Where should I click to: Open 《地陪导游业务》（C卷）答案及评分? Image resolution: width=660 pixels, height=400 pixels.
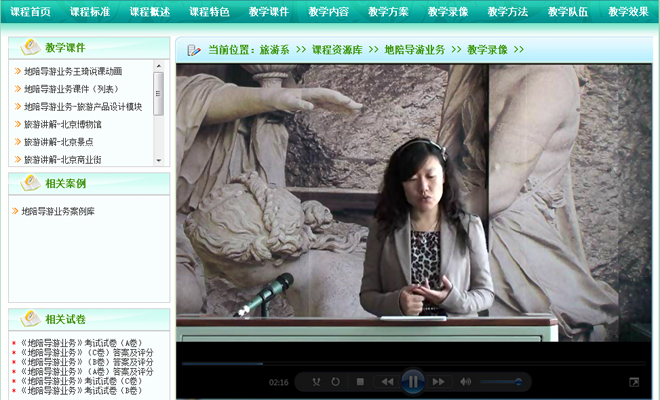coord(87,353)
